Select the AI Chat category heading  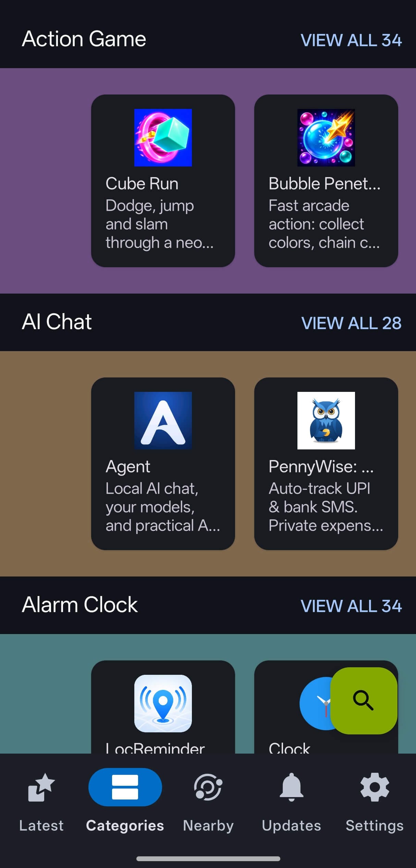[57, 322]
